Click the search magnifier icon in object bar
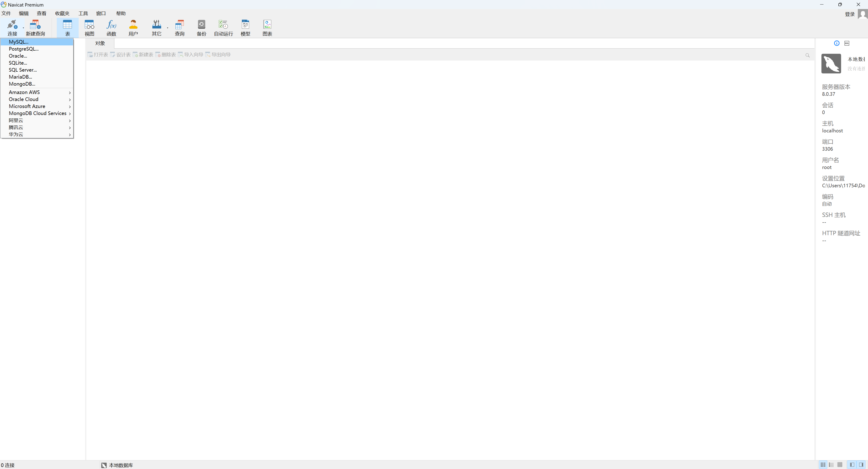 point(807,55)
